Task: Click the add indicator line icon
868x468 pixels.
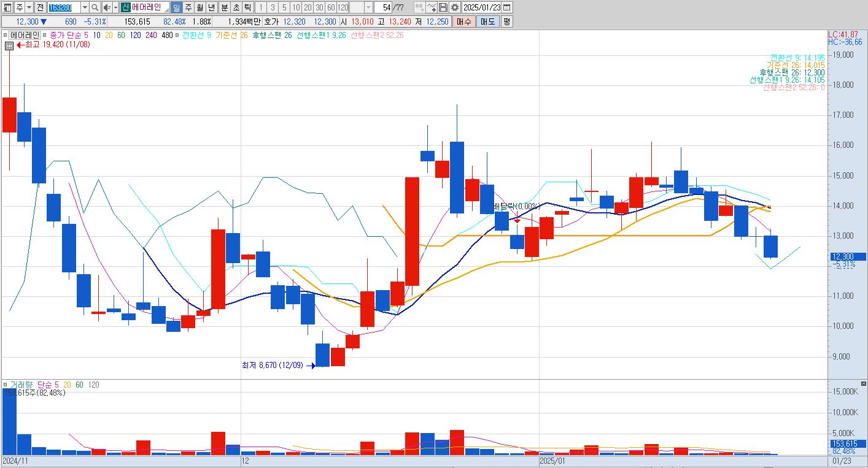Action: [x=432, y=7]
